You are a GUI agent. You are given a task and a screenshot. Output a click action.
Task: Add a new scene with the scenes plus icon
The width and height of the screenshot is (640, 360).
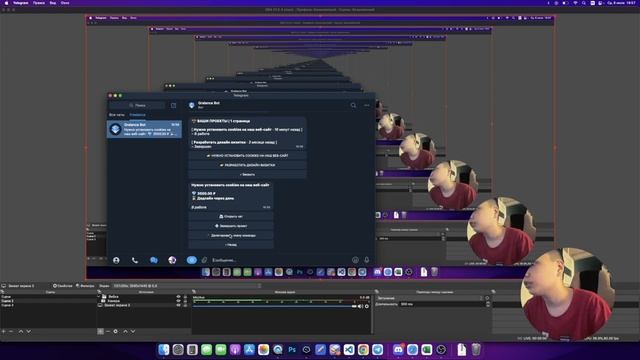point(3,331)
